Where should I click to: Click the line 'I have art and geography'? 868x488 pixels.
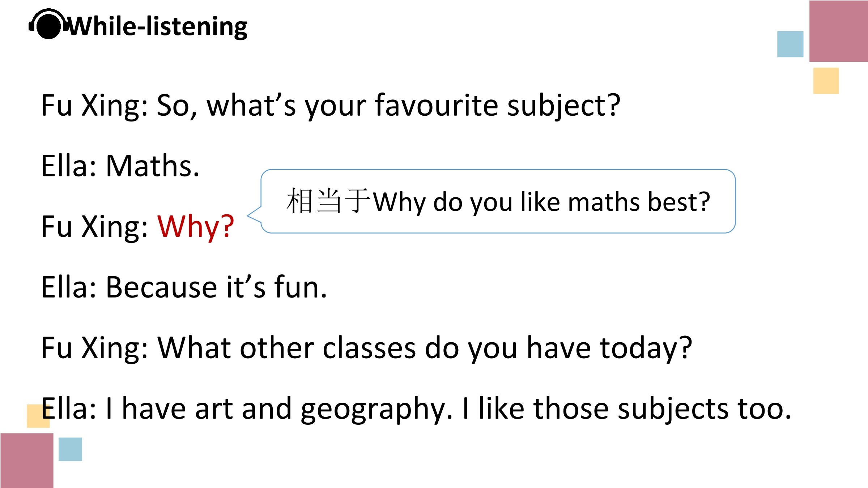(x=279, y=409)
